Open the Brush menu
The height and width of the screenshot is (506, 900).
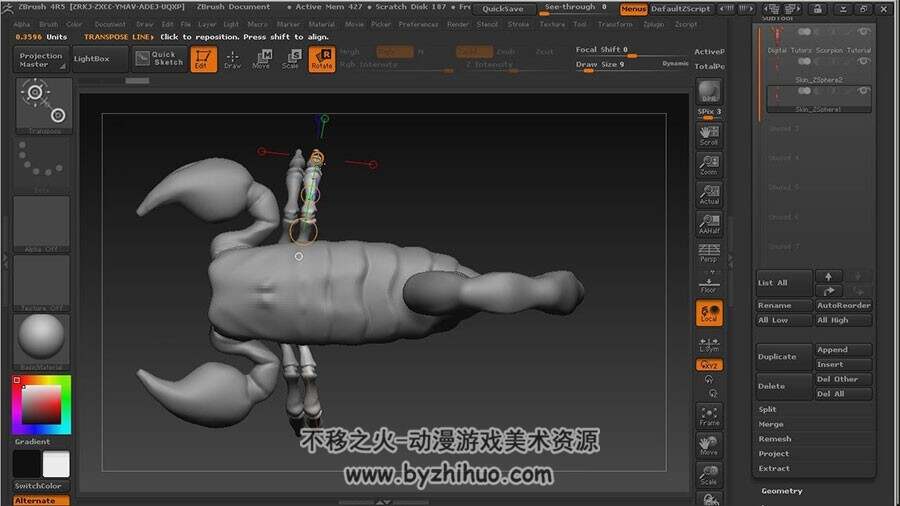[x=48, y=24]
